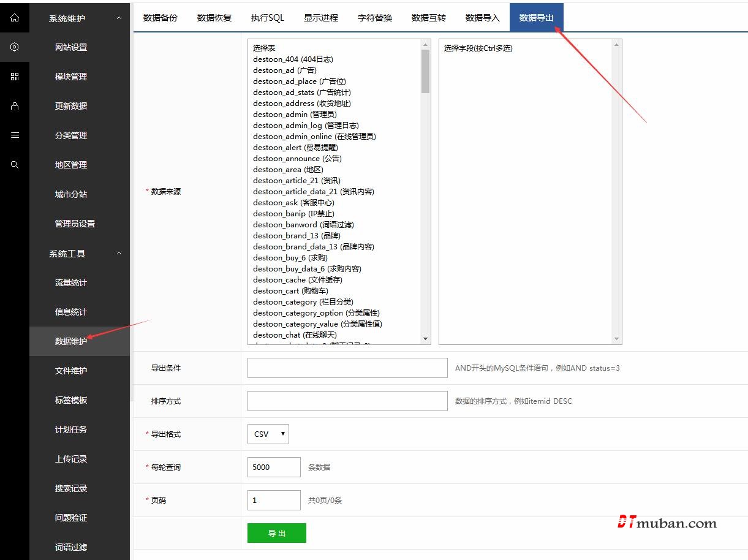Viewport: 748px width, 560px height.
Task: Switch to the 数据导入 tab
Action: tap(482, 18)
